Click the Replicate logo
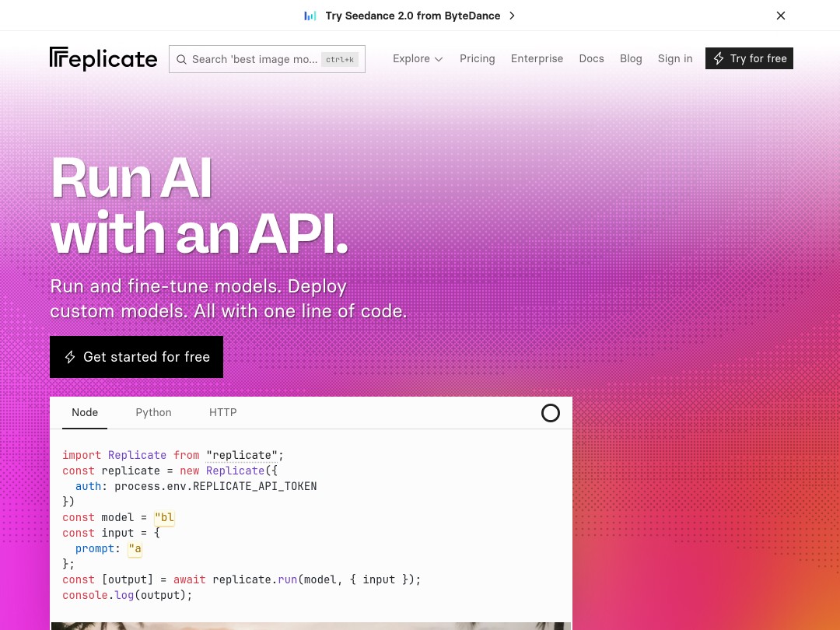This screenshot has height=630, width=840. click(103, 59)
